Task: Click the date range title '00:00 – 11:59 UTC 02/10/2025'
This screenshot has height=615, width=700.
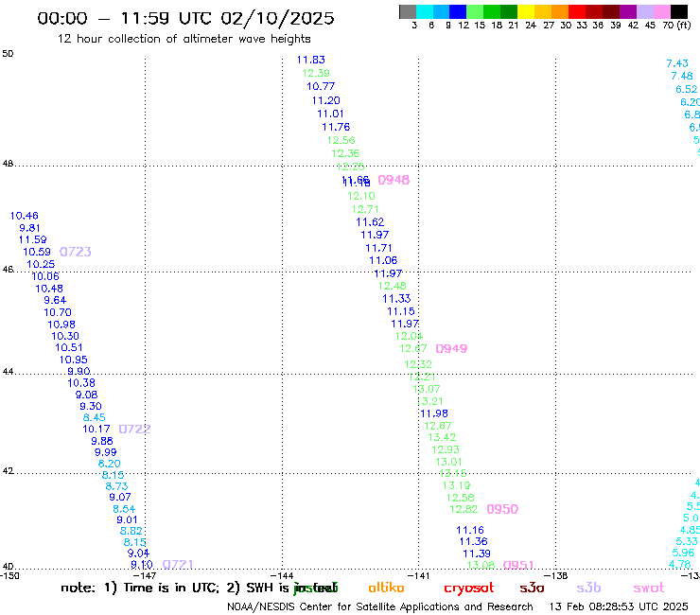Action: tap(185, 18)
